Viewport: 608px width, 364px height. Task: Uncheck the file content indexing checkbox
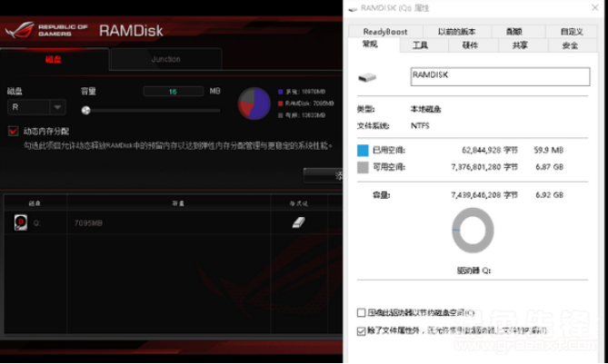point(361,331)
